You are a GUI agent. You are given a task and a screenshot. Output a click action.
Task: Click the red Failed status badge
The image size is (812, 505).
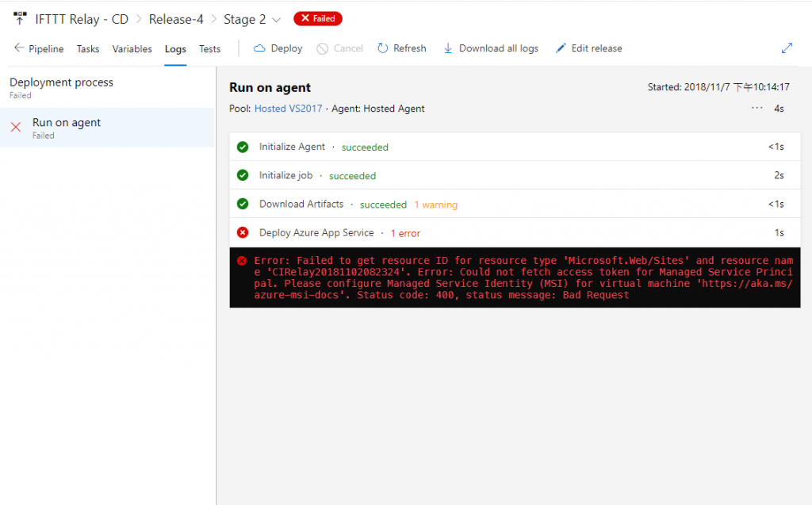pyautogui.click(x=318, y=19)
